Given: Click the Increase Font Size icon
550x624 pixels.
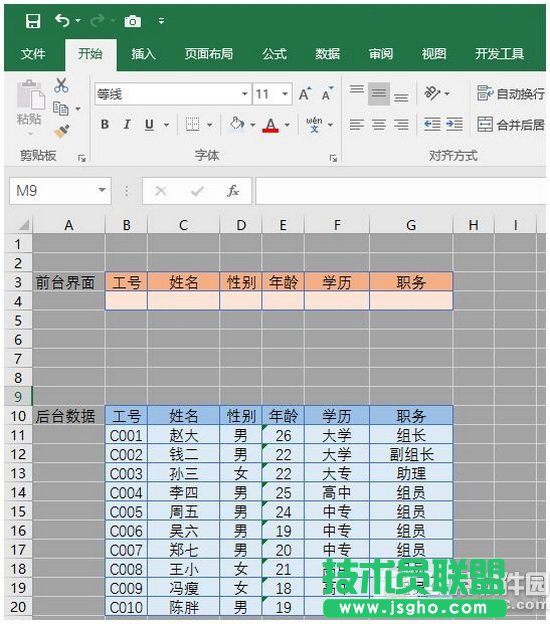Looking at the screenshot, I should (304, 94).
